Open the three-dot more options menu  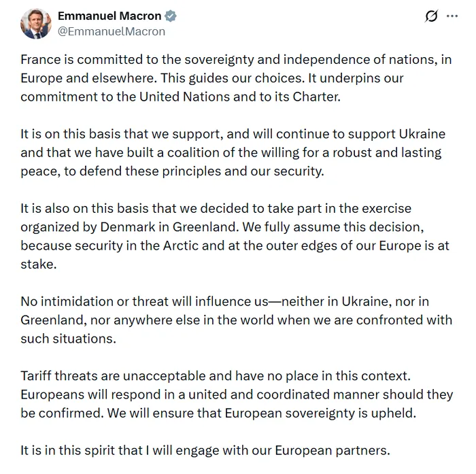tap(452, 16)
